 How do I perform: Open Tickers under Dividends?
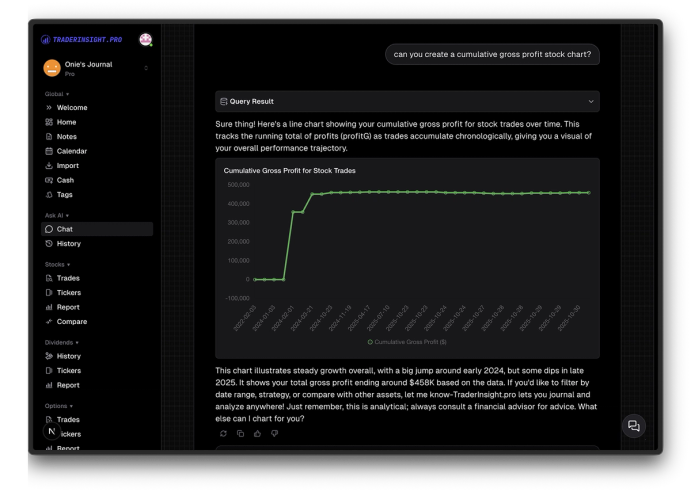(x=69, y=371)
